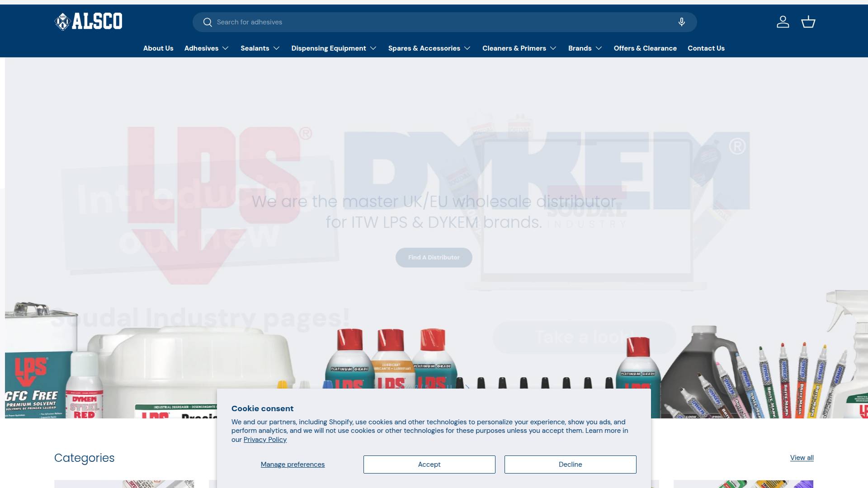The image size is (868, 488).
Task: Navigate to Contact Us
Action: point(706,48)
